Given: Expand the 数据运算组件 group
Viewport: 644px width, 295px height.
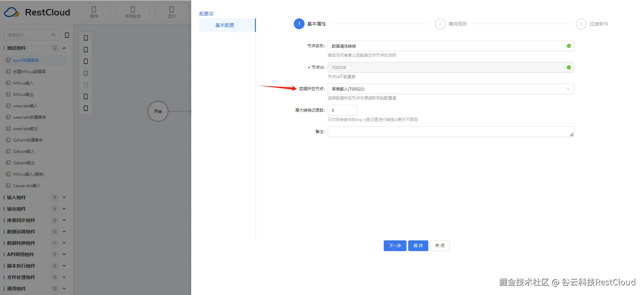Looking at the screenshot, I should coord(64,232).
